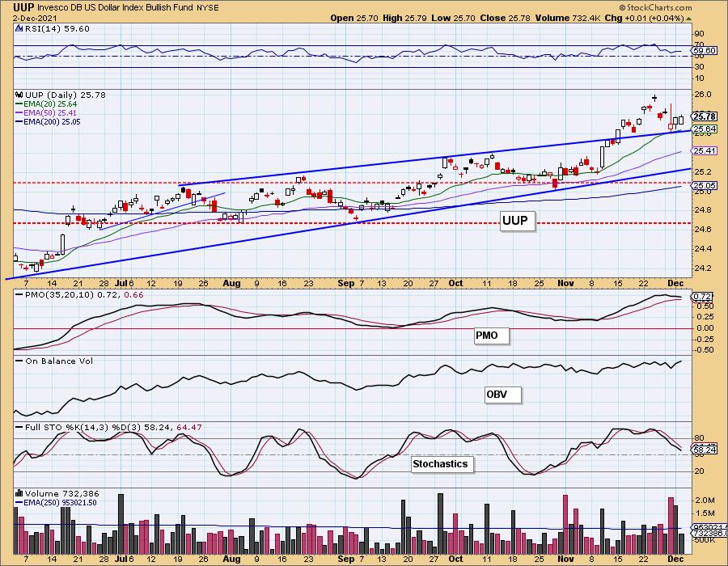
Task: Click the Chg +0.01 (+0.04%) text
Action: (644, 18)
